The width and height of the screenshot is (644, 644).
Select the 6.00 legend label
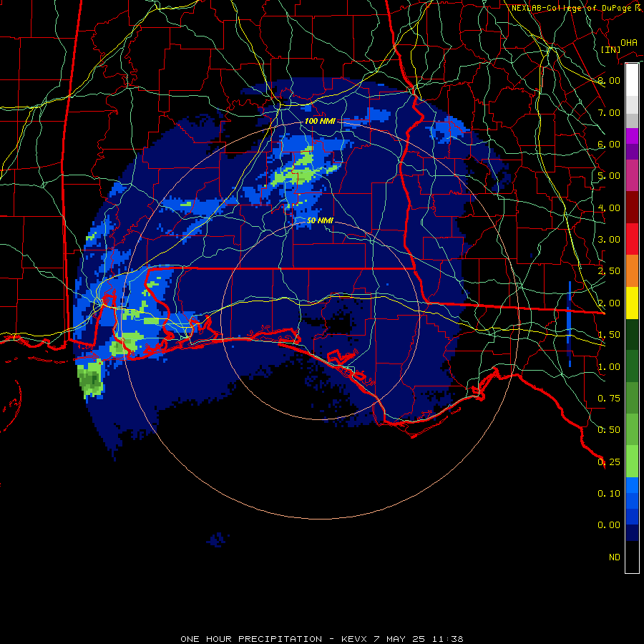tap(609, 144)
